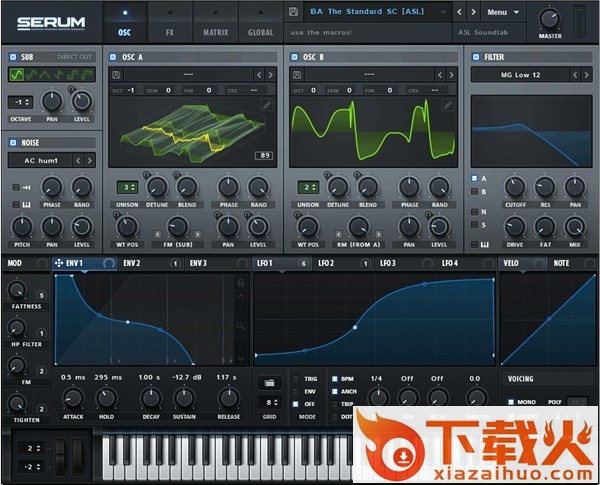
Task: Switch to the FX tab
Action: [170, 23]
